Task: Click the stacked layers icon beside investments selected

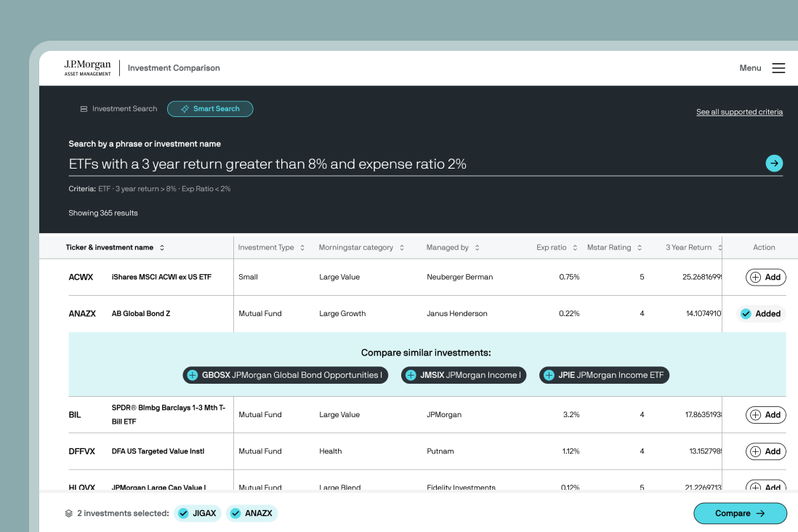Action: pyautogui.click(x=69, y=513)
